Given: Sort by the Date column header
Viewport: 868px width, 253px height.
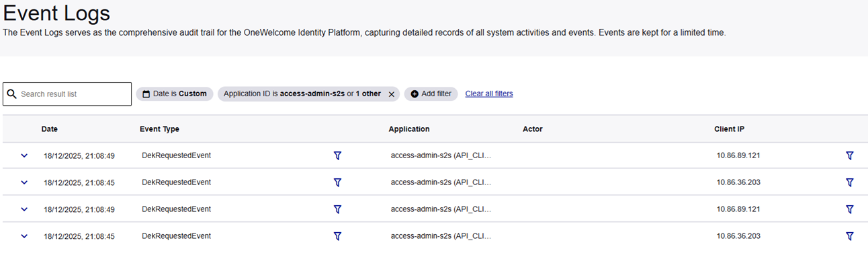Looking at the screenshot, I should tap(49, 129).
